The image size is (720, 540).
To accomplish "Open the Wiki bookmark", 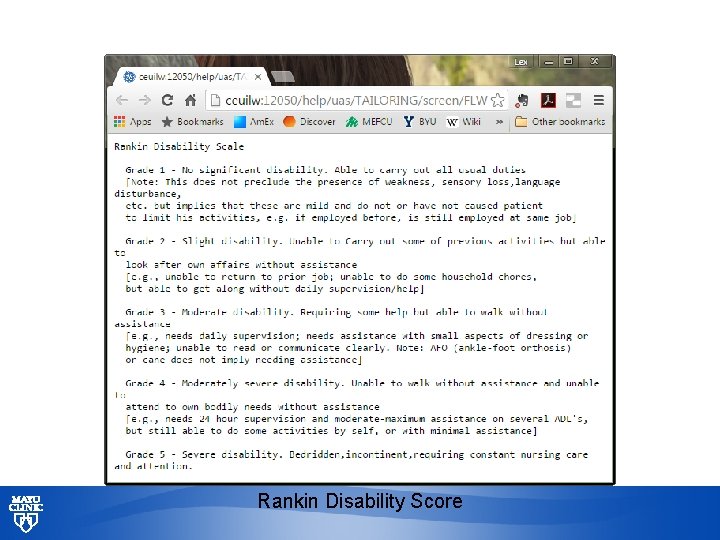I will pos(463,122).
